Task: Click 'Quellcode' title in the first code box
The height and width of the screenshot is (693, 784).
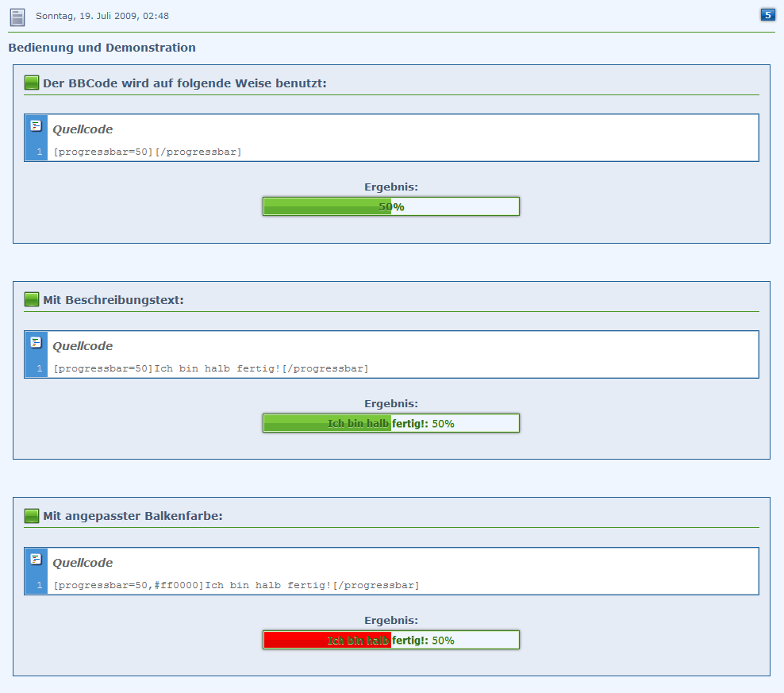Action: (83, 129)
